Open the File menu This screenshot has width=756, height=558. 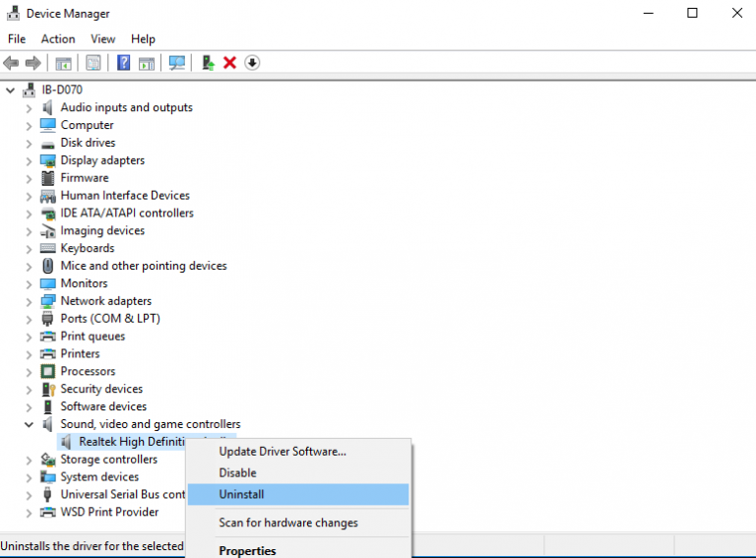17,39
